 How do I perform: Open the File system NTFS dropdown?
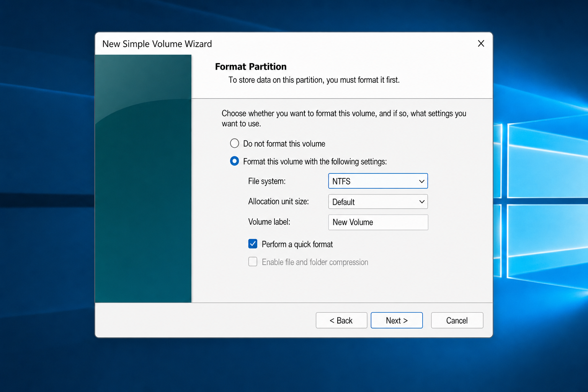[x=378, y=181]
